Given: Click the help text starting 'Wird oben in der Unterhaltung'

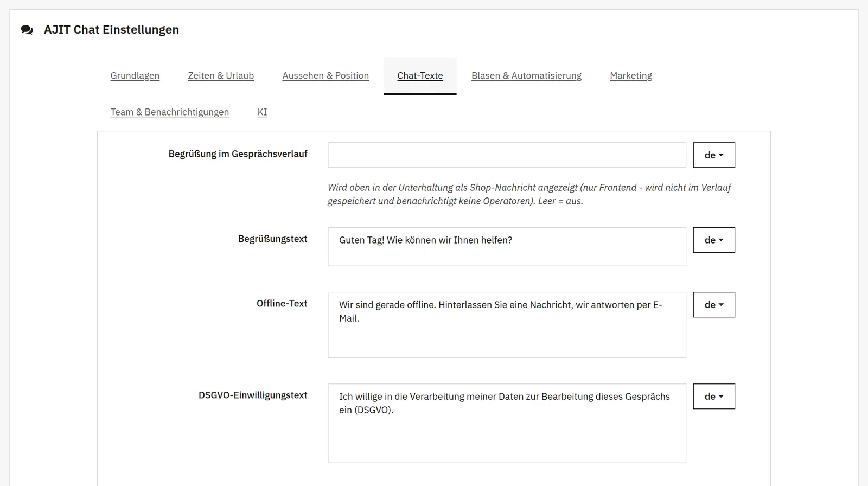Looking at the screenshot, I should point(529,194).
